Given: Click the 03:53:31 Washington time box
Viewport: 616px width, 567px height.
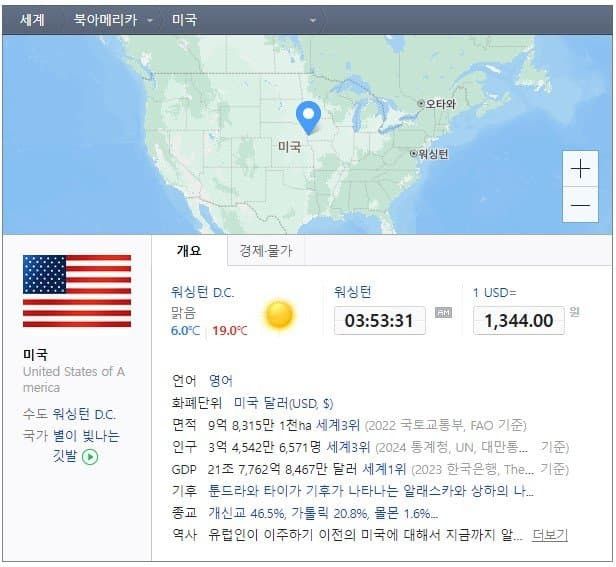Looking at the screenshot, I should coord(379,320).
